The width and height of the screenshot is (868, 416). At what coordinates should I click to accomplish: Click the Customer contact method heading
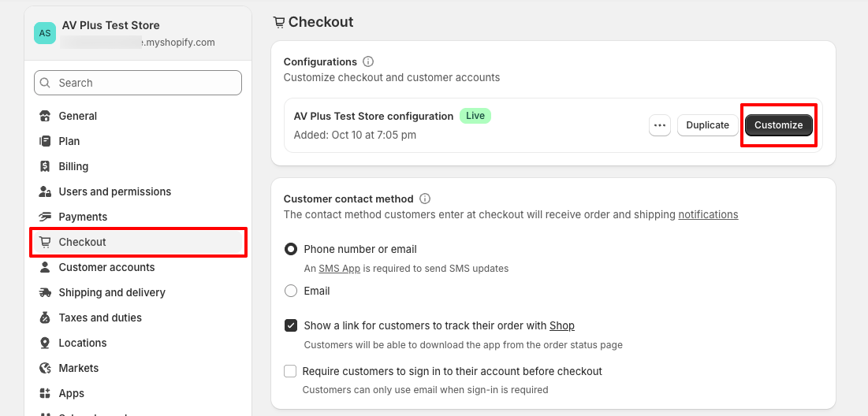tap(348, 199)
